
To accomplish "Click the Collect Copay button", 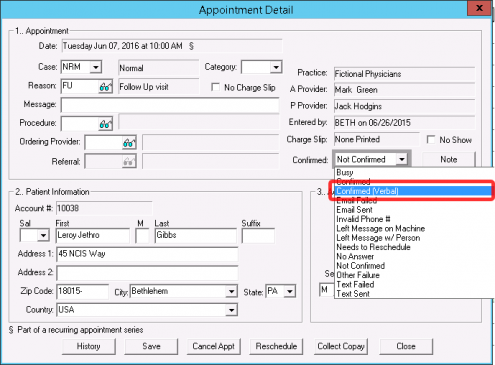I will (x=341, y=346).
